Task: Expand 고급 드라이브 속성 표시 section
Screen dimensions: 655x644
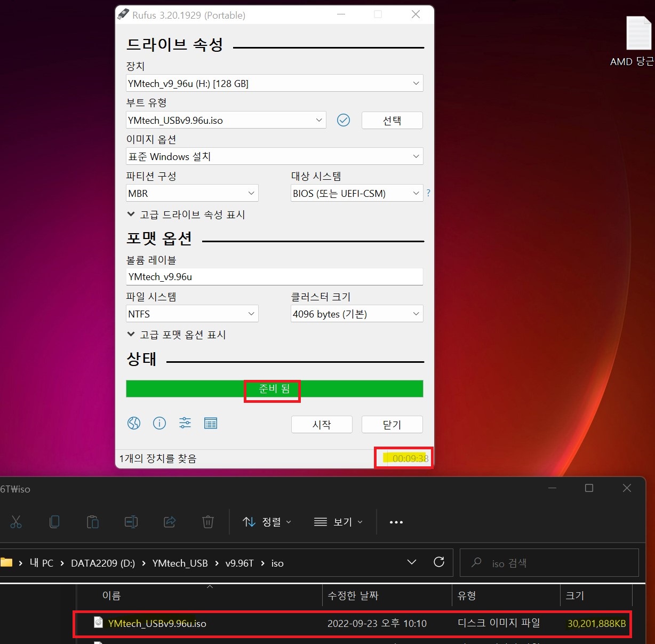Action: coord(186,214)
